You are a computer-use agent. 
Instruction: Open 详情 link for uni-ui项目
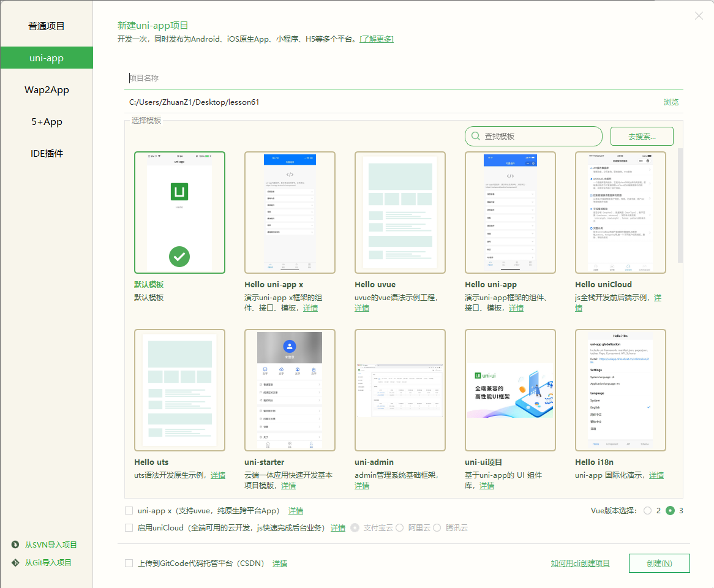coord(487,486)
